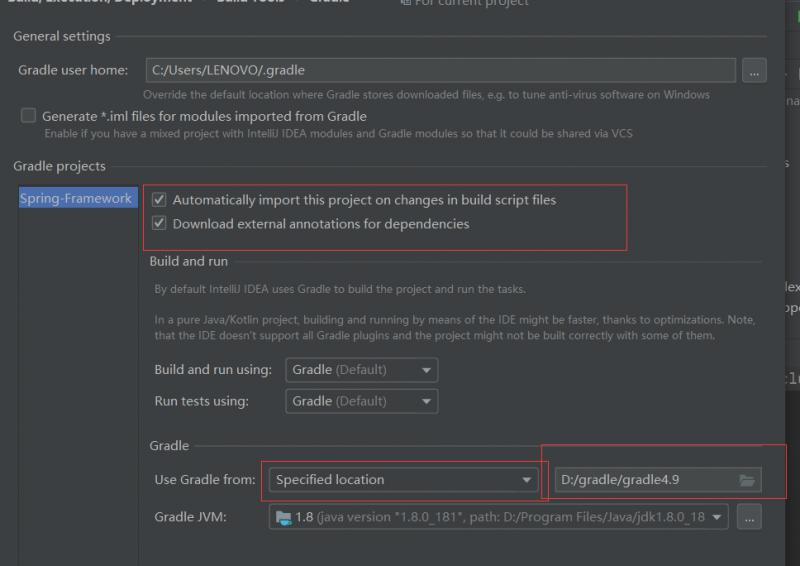Viewport: 800px width, 566px height.
Task: Click the Build and run using label
Action: point(213,370)
